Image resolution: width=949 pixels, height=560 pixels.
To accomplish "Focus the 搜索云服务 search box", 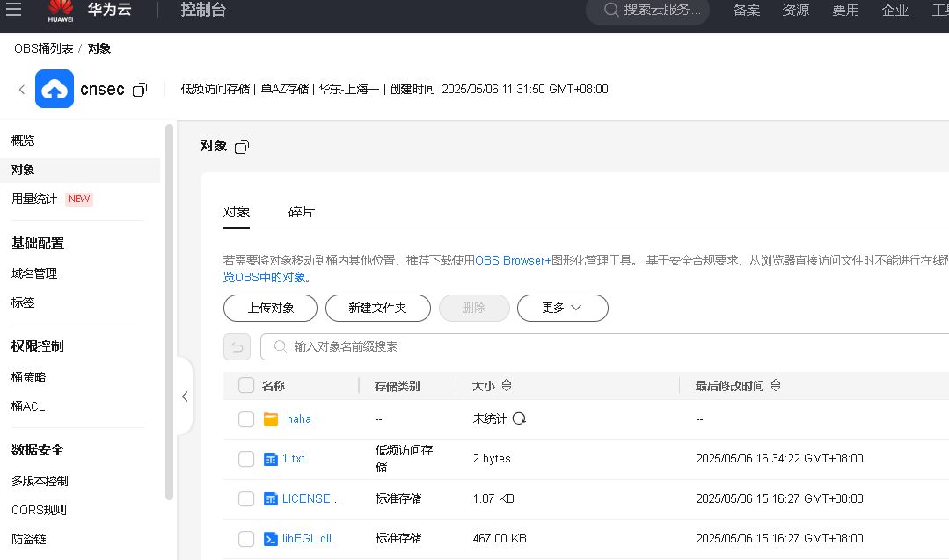I will click(x=647, y=11).
